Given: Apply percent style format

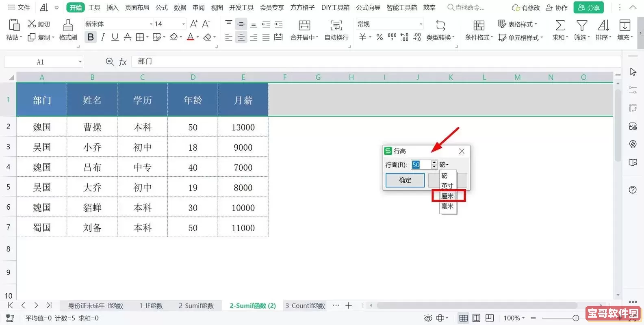Looking at the screenshot, I should (379, 37).
